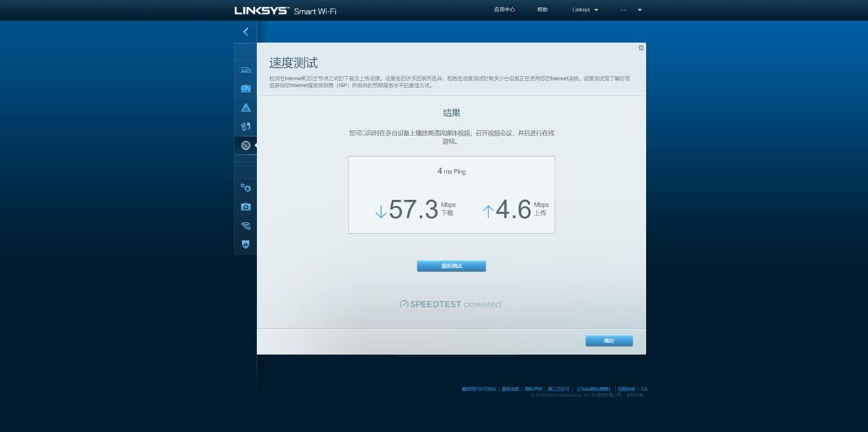The height and width of the screenshot is (432, 868).
Task: Open the 服务条款 footer link
Action: click(510, 387)
